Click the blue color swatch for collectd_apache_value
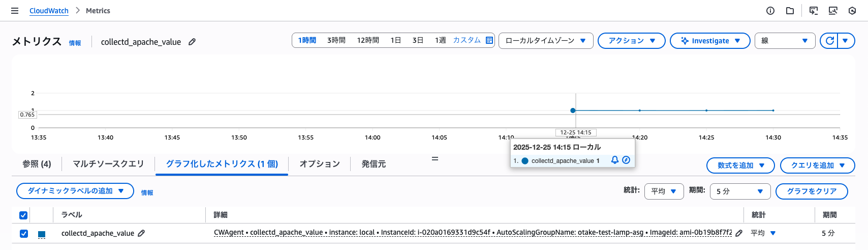Viewport: 868px width, 250px height. tap(42, 234)
